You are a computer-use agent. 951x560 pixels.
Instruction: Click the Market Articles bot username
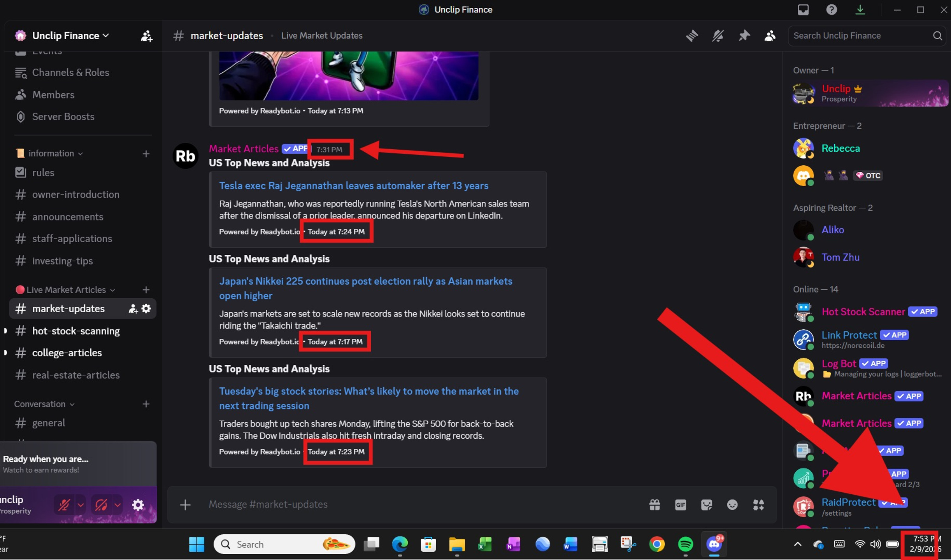coord(244,149)
